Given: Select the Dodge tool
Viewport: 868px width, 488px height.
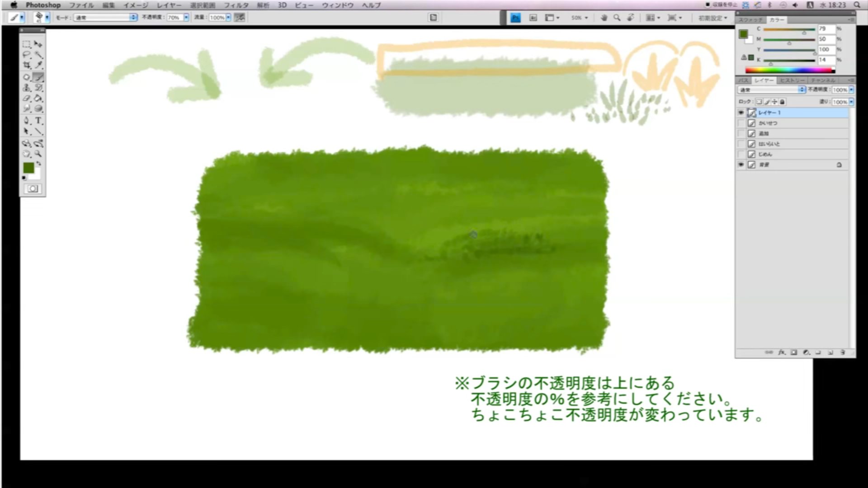Looking at the screenshot, I should tap(27, 108).
